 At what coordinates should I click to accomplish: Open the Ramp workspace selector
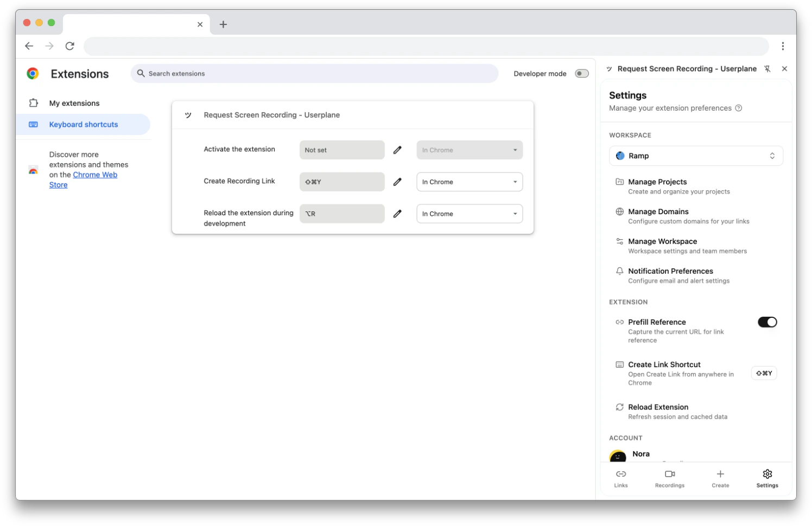696,156
